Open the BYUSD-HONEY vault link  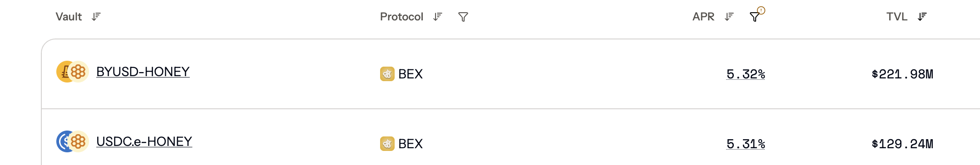click(x=143, y=72)
